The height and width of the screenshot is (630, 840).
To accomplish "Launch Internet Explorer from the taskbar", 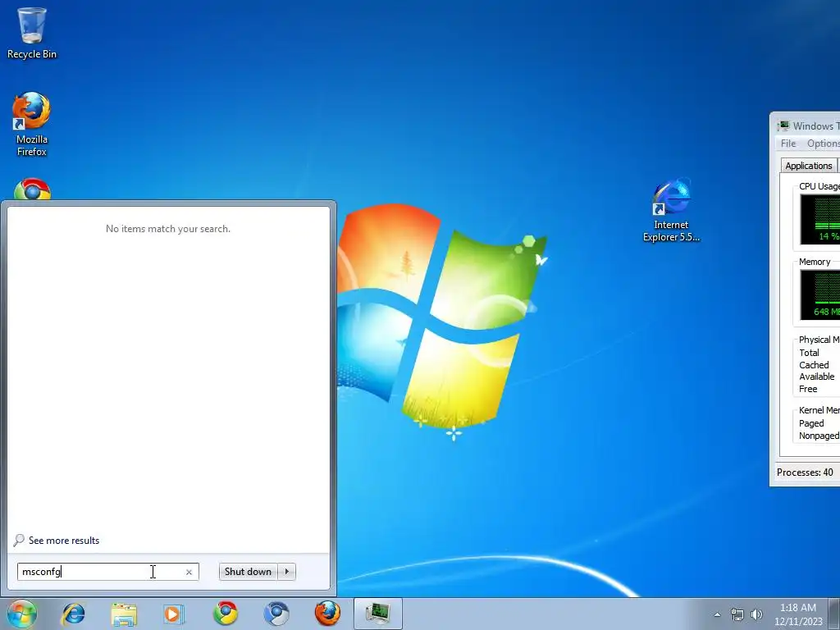I will coord(73,614).
